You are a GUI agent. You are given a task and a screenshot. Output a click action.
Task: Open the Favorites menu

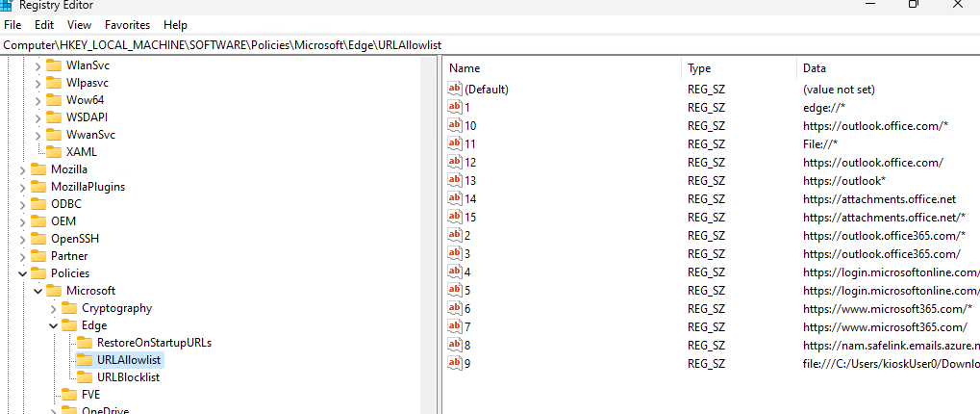(x=127, y=24)
